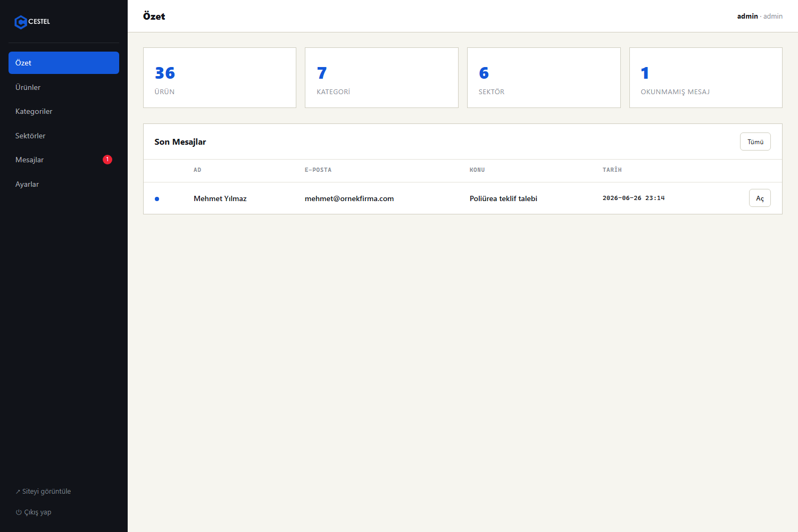798x532 pixels.
Task: Click the subject Poliürea teklif talebi
Action: point(503,198)
